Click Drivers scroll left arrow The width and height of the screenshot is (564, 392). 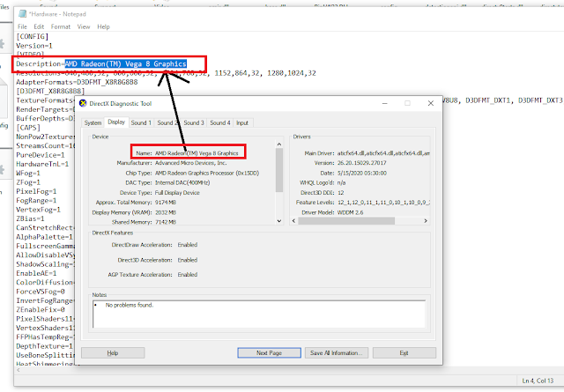(x=293, y=220)
